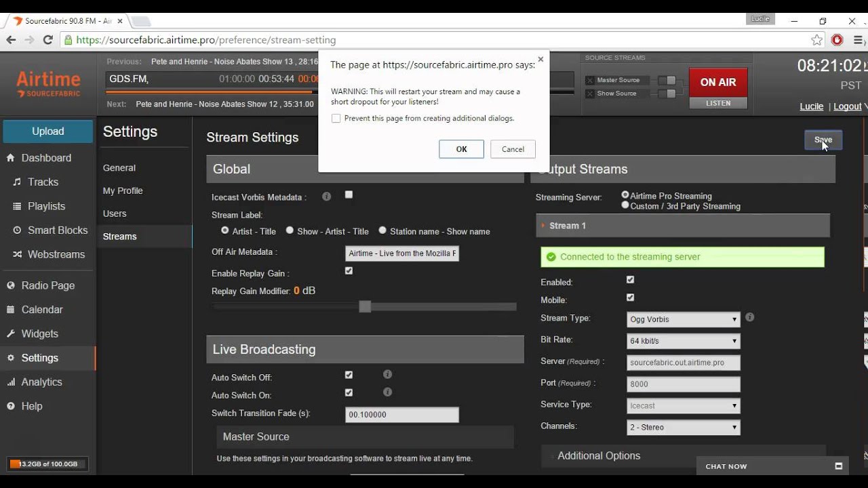The image size is (868, 488).
Task: Click Cancel in the warning dialog
Action: (x=513, y=149)
